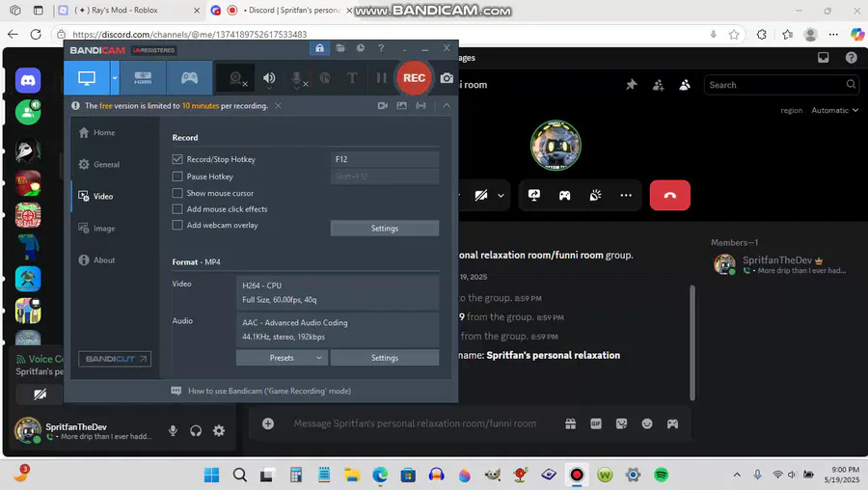This screenshot has height=490, width=868.
Task: Select game recording mode gamepad icon
Action: coord(189,78)
